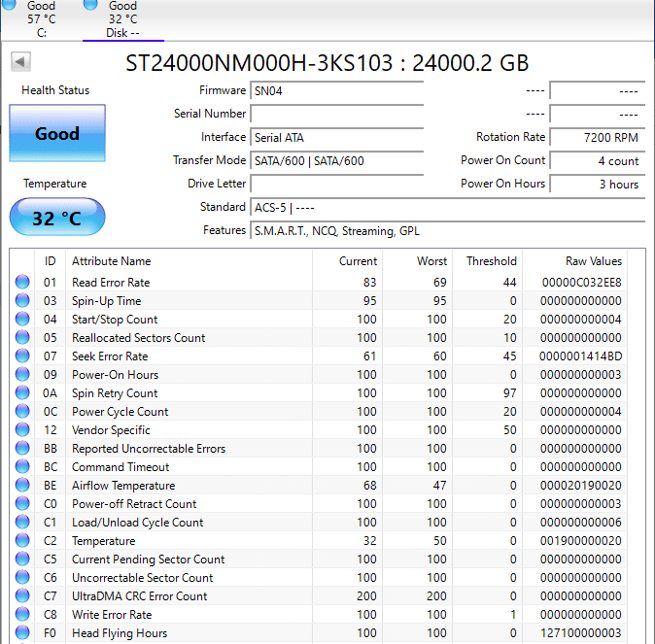Image resolution: width=655 pixels, height=644 pixels.
Task: Select the Write Error Rate attribute name
Action: point(112,614)
